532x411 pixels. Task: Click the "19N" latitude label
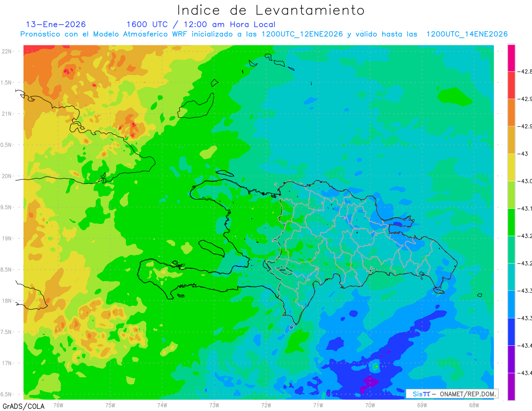[x=8, y=239]
